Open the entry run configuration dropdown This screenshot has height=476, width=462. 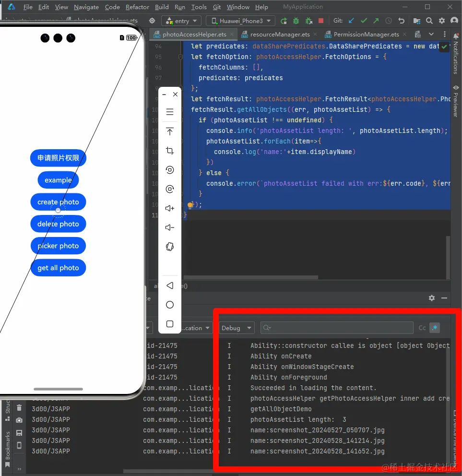[x=181, y=21]
